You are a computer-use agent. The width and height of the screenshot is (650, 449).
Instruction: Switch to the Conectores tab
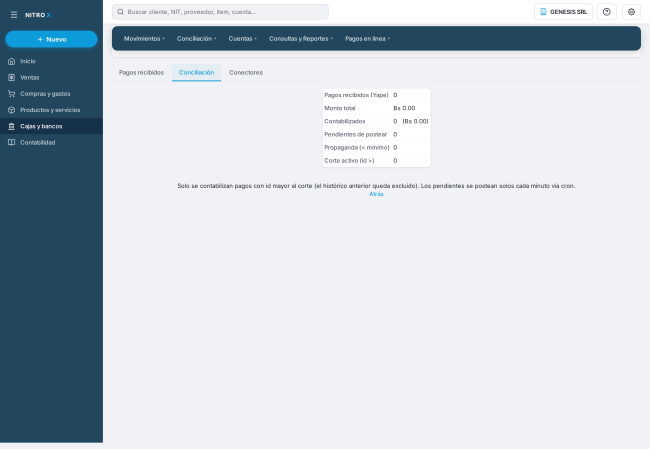click(x=246, y=73)
